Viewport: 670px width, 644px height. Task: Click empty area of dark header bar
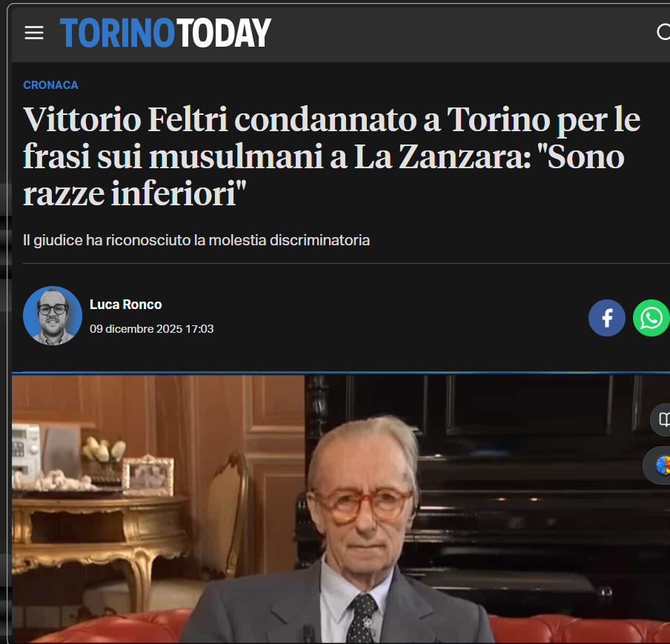(x=462, y=34)
